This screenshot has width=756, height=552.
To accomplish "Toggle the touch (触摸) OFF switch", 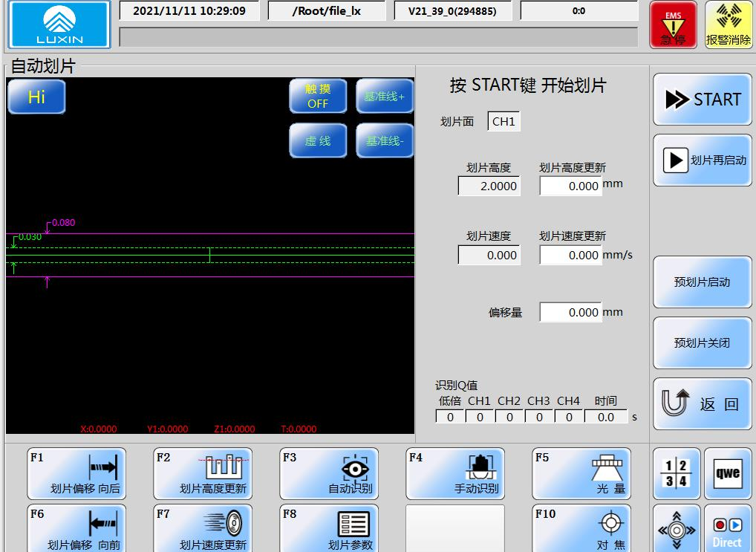I will coord(318,97).
